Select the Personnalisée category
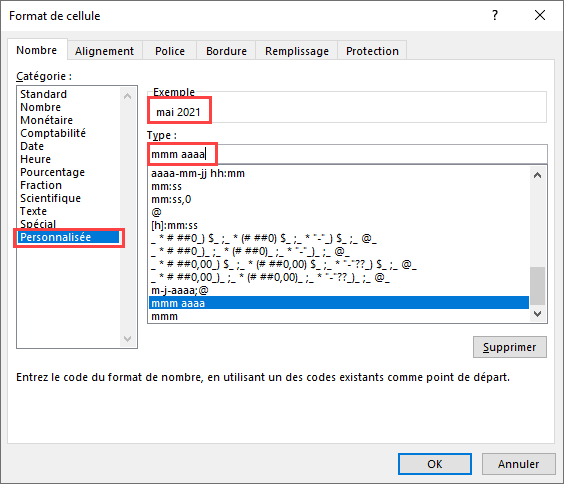Image resolution: width=564 pixels, height=484 pixels. (x=69, y=237)
